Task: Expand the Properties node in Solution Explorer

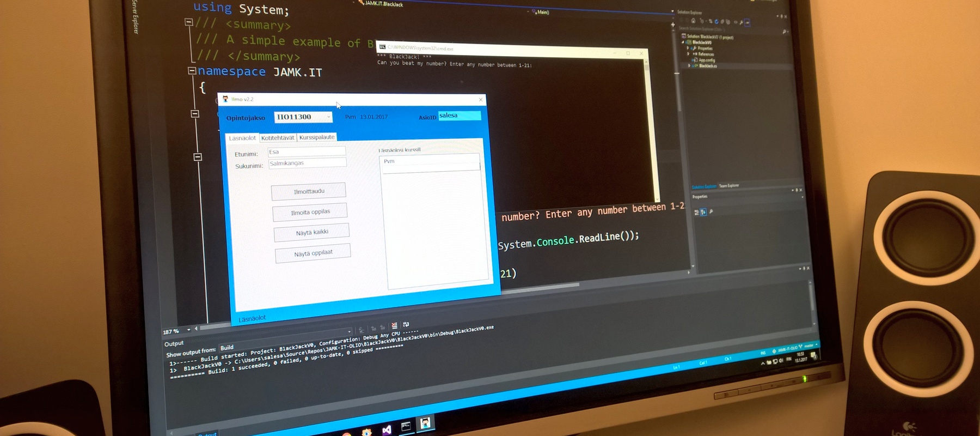Action: pos(688,48)
